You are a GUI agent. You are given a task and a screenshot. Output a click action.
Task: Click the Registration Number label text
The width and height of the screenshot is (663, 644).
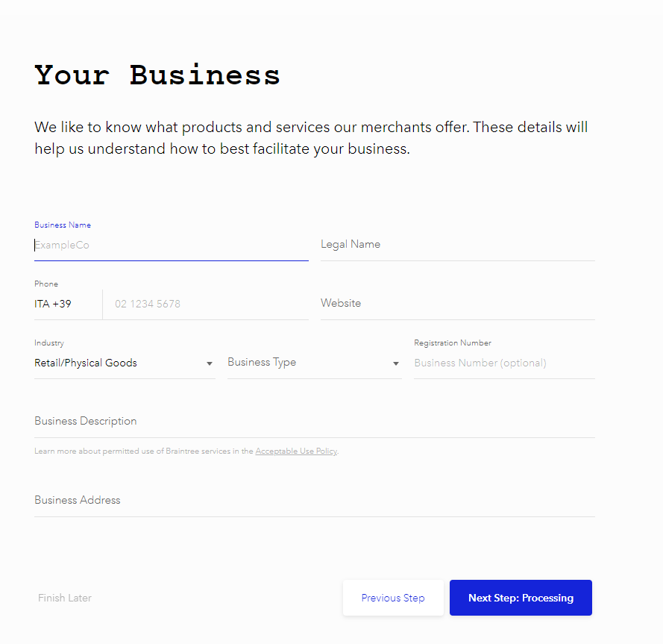point(453,343)
